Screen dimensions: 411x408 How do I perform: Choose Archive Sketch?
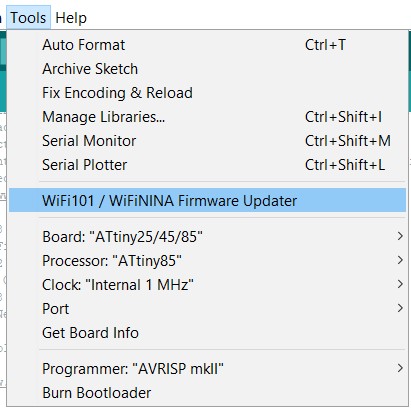pyautogui.click(x=207, y=69)
